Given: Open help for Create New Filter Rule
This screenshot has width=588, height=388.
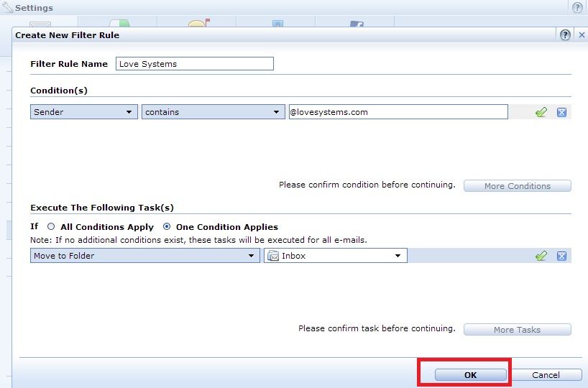Looking at the screenshot, I should click(565, 35).
